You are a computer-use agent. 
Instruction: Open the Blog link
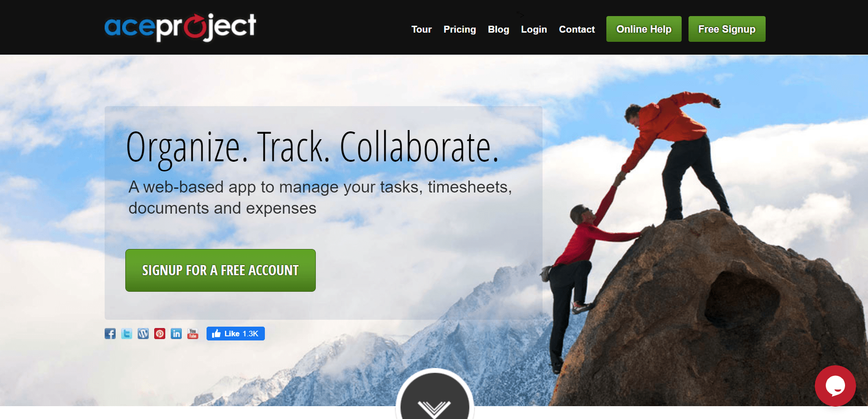(498, 29)
